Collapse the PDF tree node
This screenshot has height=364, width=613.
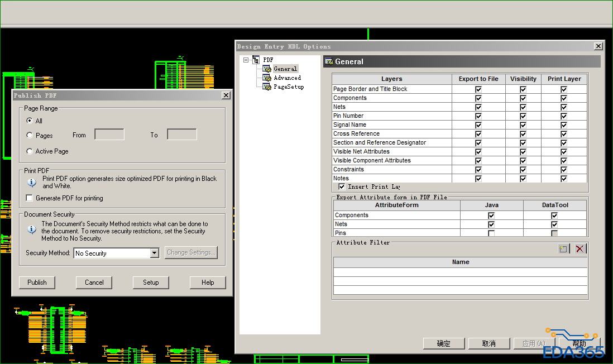point(246,60)
